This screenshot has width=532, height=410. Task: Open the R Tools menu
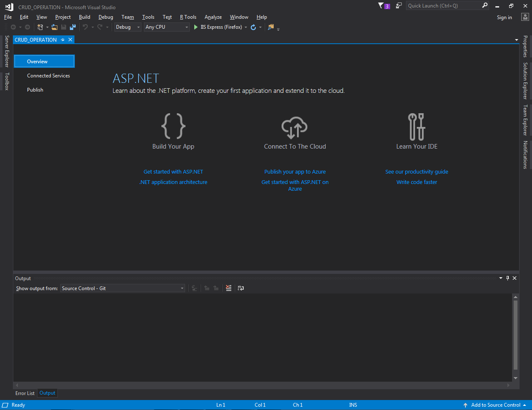click(x=188, y=17)
